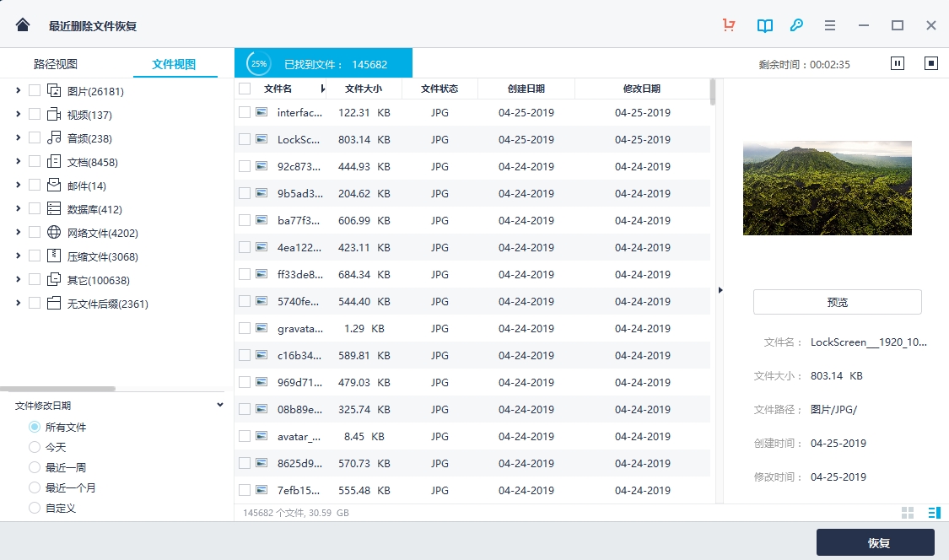Open the hamburger menu icon

(x=830, y=25)
